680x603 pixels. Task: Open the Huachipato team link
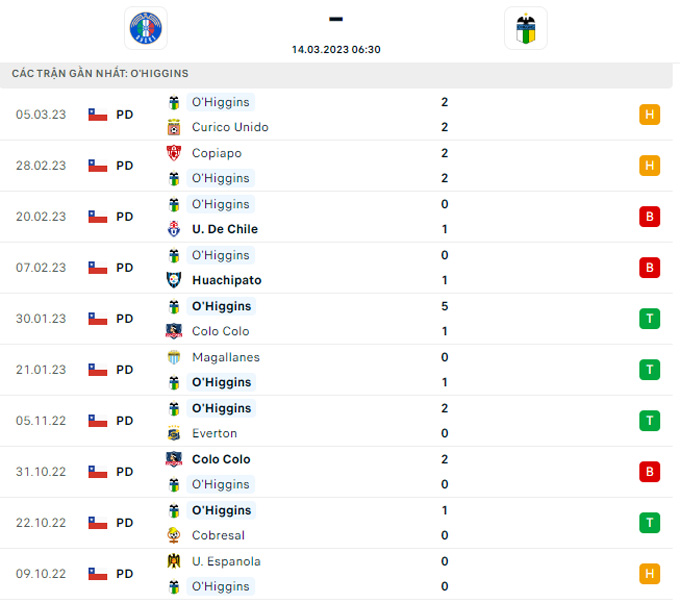click(x=226, y=280)
